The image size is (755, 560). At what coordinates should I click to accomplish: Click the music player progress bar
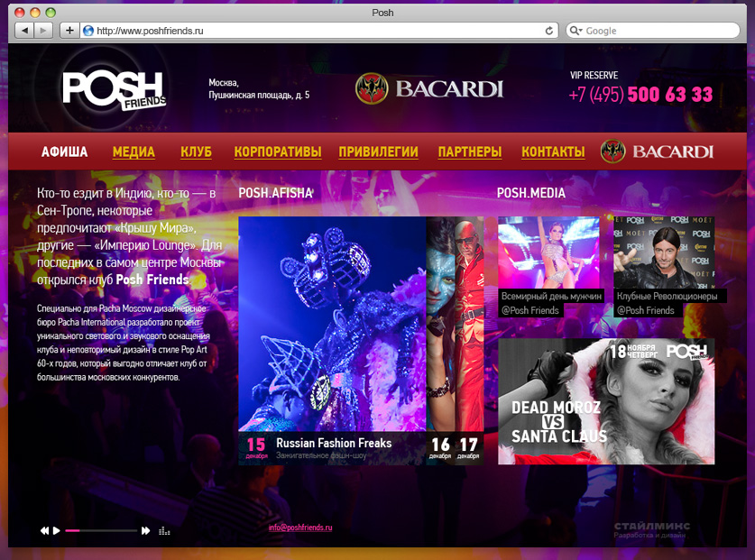click(x=99, y=531)
